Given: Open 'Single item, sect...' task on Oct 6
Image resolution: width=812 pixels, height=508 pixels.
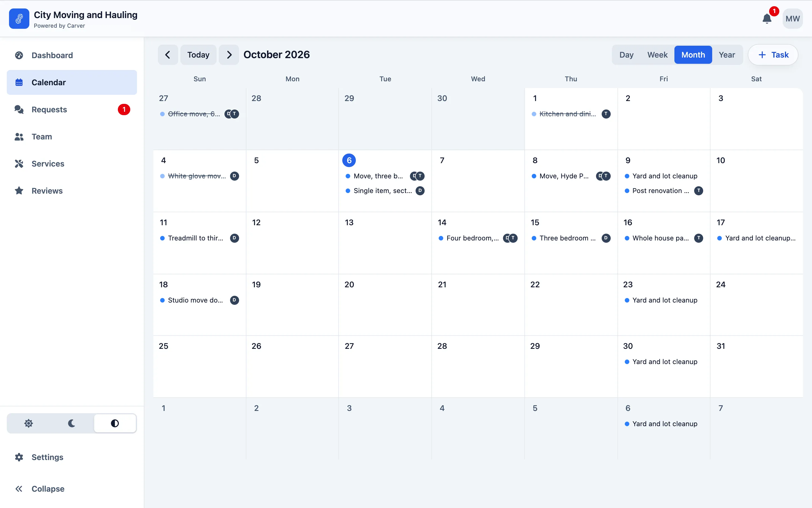Looking at the screenshot, I should [x=385, y=191].
